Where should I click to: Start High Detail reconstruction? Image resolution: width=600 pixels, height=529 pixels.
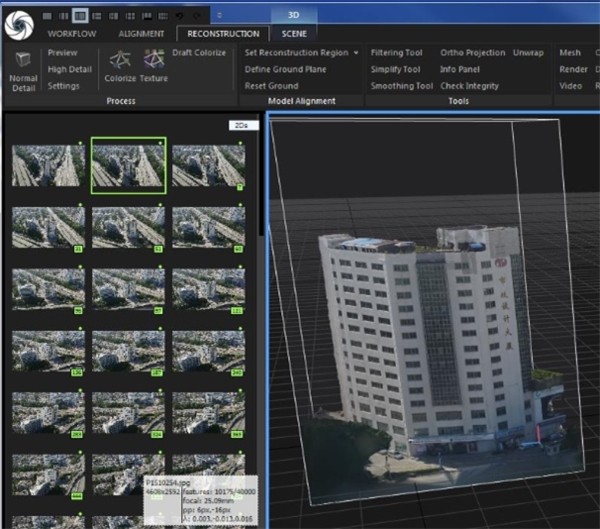[x=70, y=69]
